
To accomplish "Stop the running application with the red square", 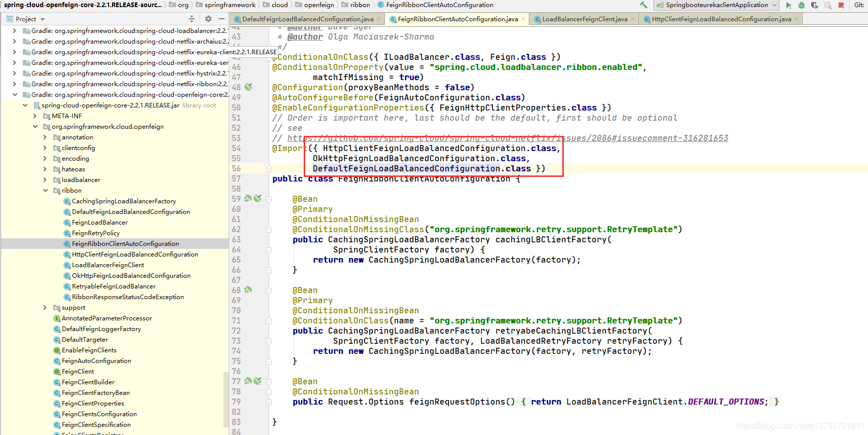I will click(x=841, y=5).
